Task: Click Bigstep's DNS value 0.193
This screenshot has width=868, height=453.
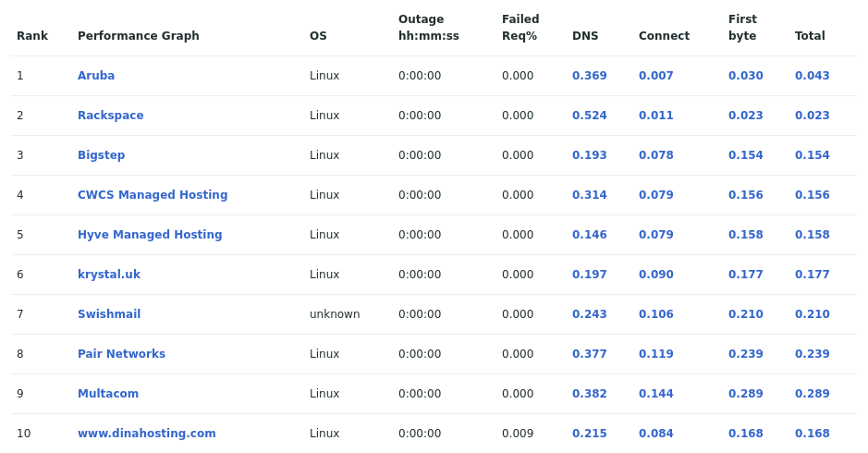Action: (589, 155)
